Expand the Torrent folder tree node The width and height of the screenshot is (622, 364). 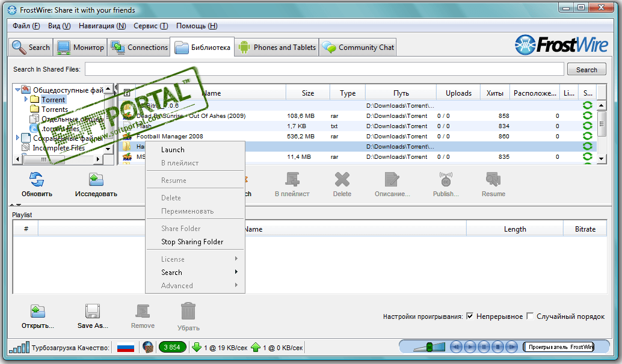tap(26, 99)
